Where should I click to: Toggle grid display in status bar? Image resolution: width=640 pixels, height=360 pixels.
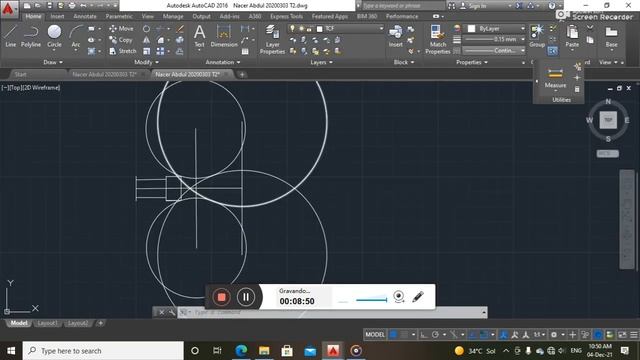(393, 335)
